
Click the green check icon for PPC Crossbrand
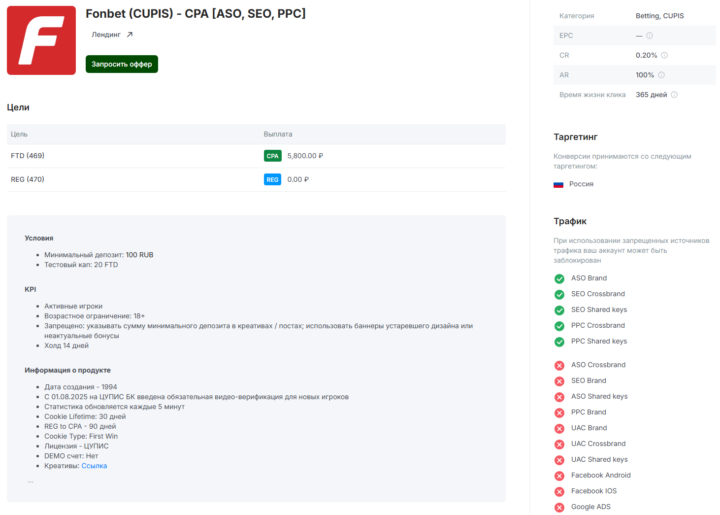(559, 326)
